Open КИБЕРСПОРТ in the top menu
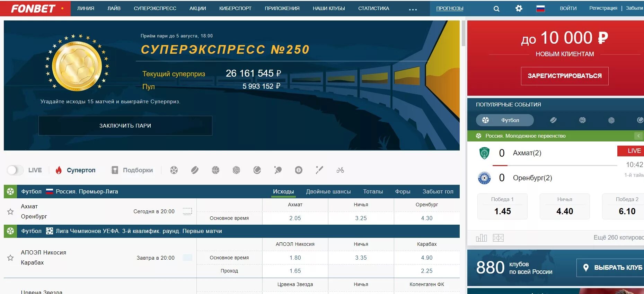The width and height of the screenshot is (644, 294). [235, 8]
